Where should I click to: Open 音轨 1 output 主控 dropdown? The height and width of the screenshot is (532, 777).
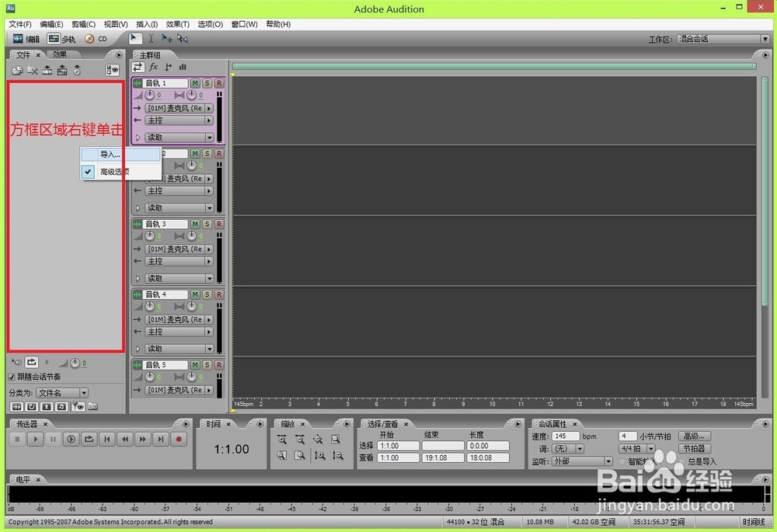point(179,120)
